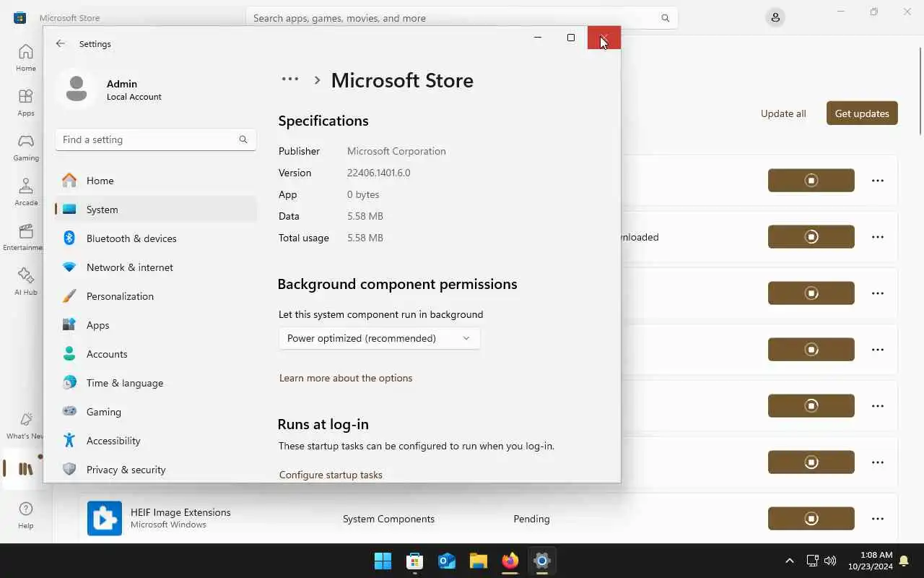Focus the Find a setting field

156,139
